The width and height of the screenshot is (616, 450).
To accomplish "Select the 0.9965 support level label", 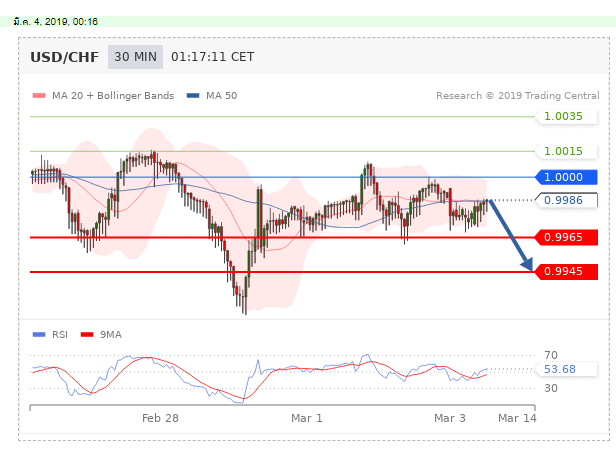I will tap(566, 237).
